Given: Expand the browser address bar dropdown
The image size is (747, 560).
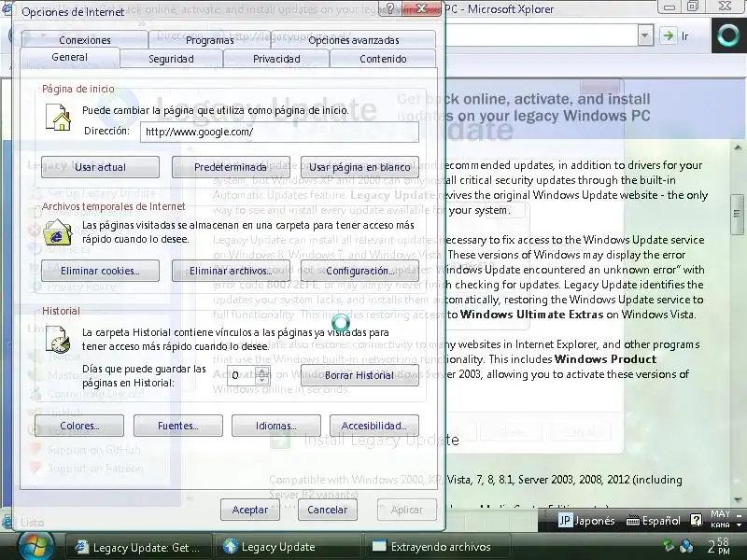Looking at the screenshot, I should [x=645, y=35].
